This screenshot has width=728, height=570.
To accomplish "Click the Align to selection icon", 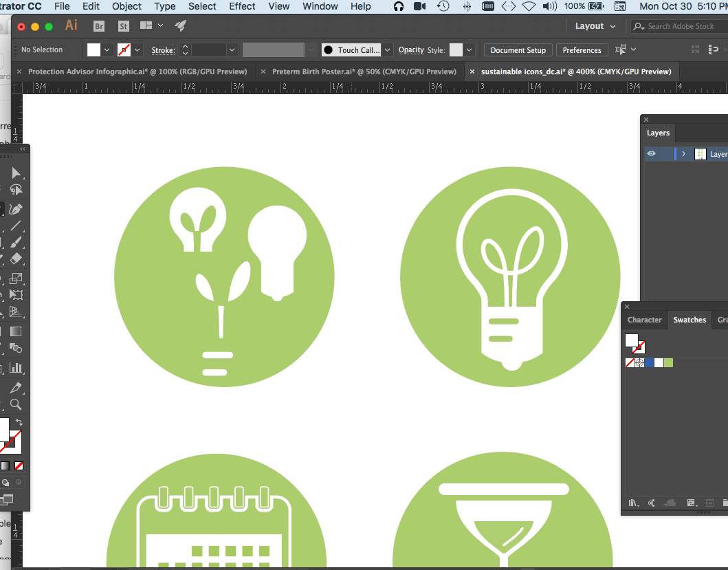I will pyautogui.click(x=620, y=50).
